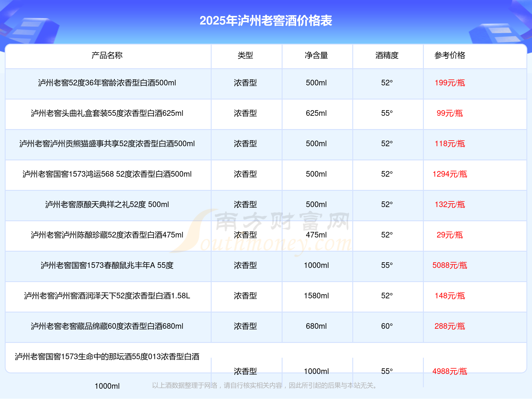Select 国窖1573鸿运568 product name

click(x=107, y=174)
